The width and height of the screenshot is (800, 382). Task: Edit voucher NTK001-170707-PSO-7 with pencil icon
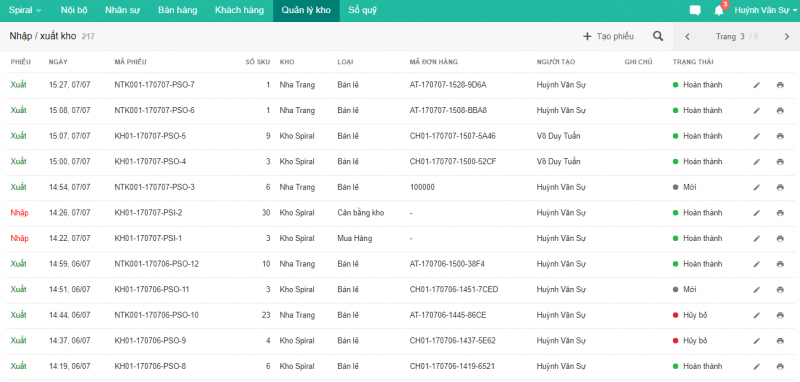[x=756, y=85]
